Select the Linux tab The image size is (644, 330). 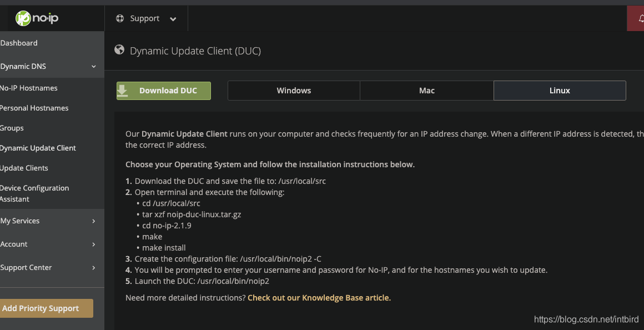[560, 91]
